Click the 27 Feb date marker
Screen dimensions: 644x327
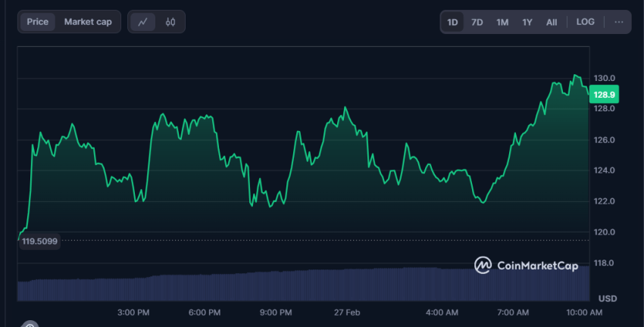pyautogui.click(x=346, y=312)
